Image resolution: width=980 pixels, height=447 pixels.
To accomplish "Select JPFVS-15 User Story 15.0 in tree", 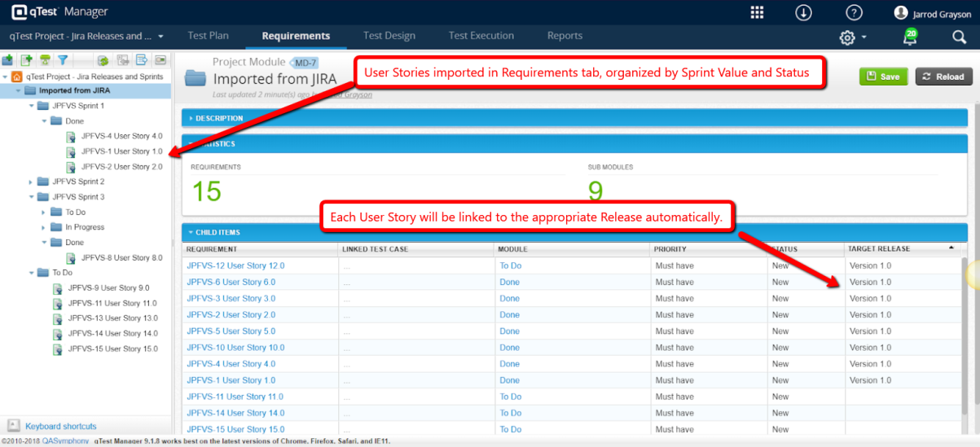I will click(112, 348).
